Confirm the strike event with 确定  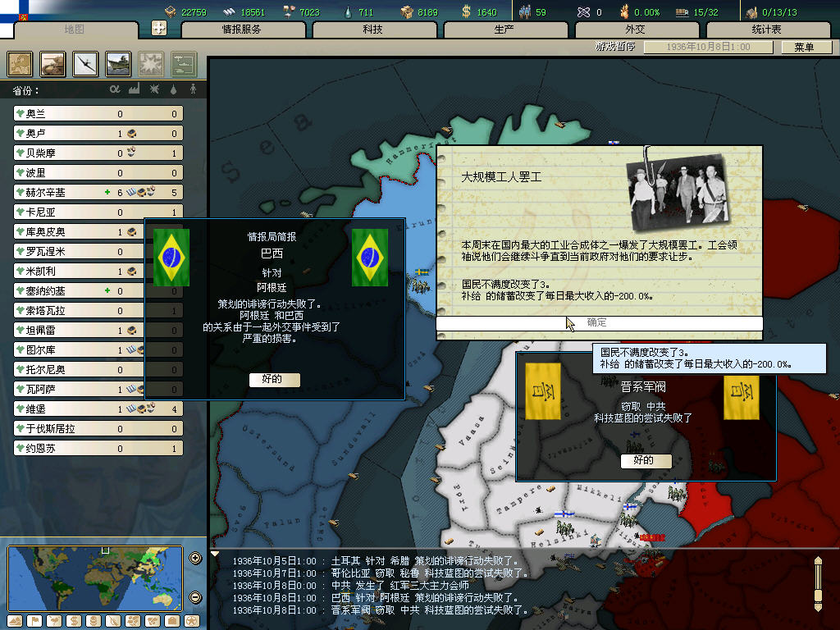pyautogui.click(x=599, y=322)
